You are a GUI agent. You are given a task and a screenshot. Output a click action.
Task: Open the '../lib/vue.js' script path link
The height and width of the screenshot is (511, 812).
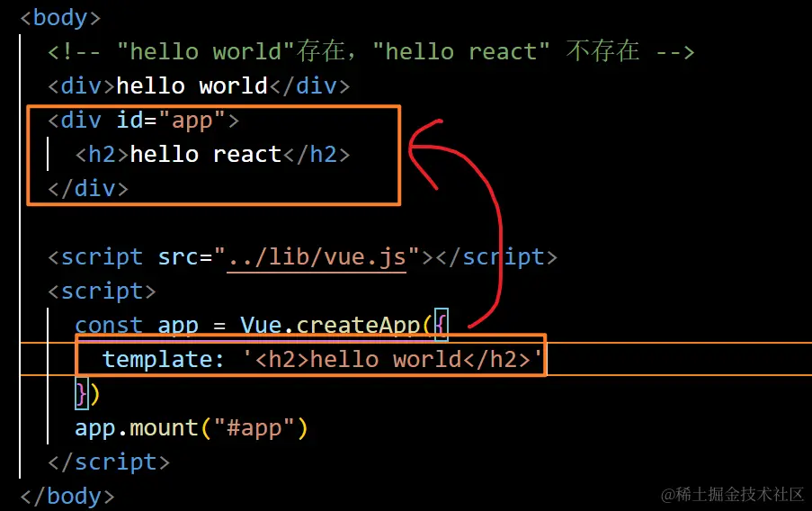point(317,257)
